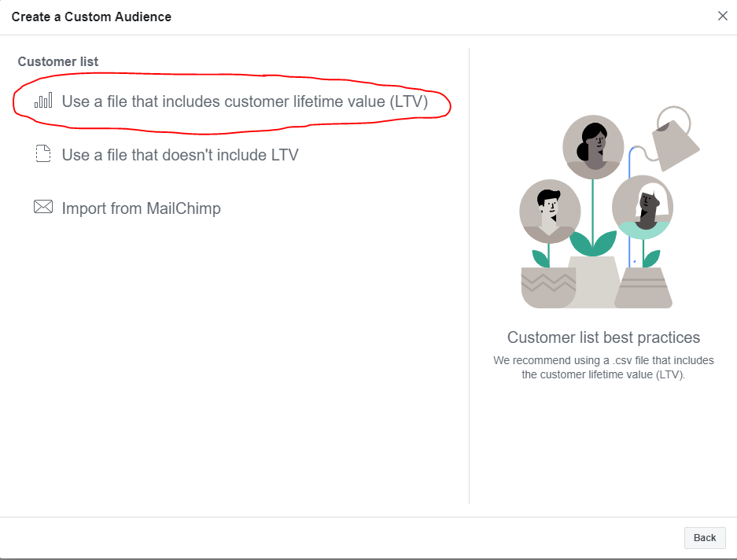Click the bar chart LTV icon
This screenshot has height=560, width=737.
[x=43, y=101]
